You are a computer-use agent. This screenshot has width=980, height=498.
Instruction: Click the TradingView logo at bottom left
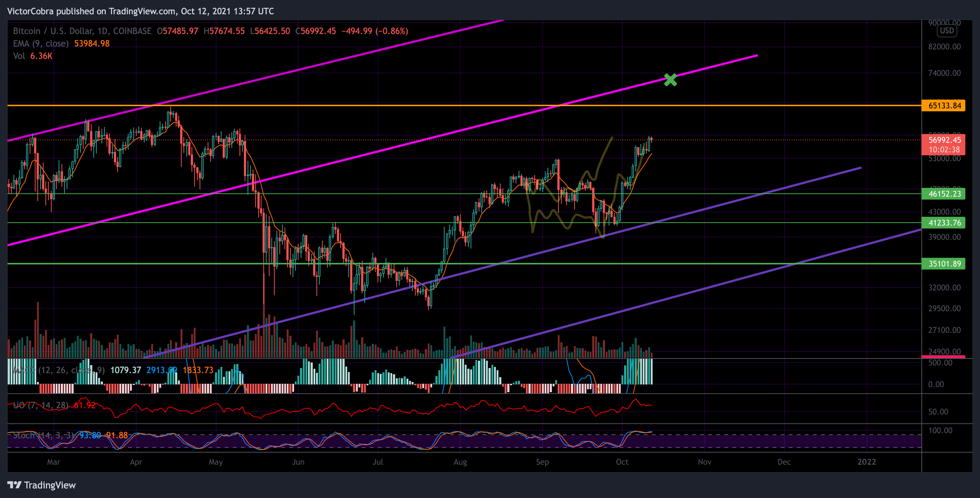pos(41,485)
